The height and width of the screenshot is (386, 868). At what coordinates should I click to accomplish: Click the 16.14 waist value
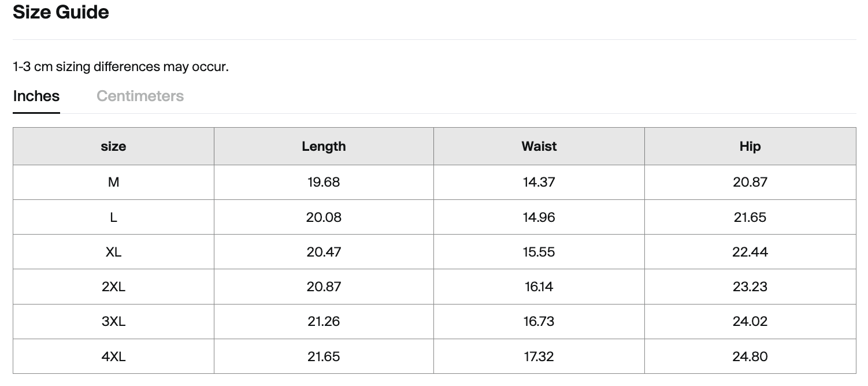(539, 287)
